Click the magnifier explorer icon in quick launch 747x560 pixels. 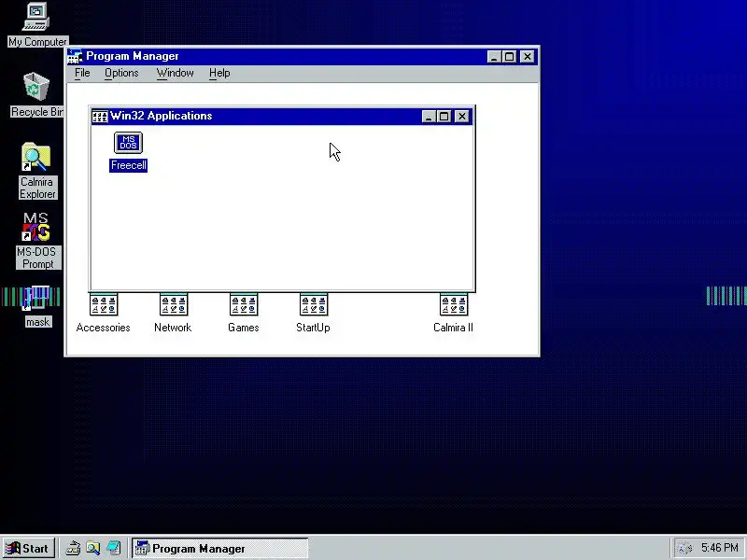92,548
